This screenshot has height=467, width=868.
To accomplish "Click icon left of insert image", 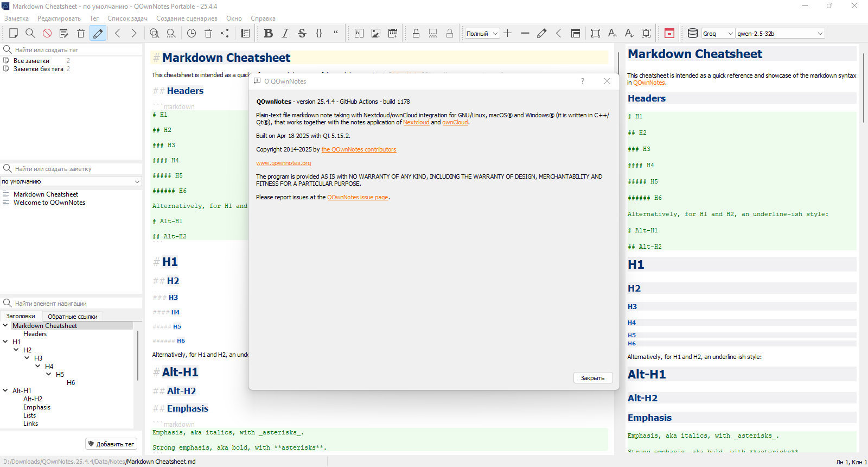I will [359, 33].
